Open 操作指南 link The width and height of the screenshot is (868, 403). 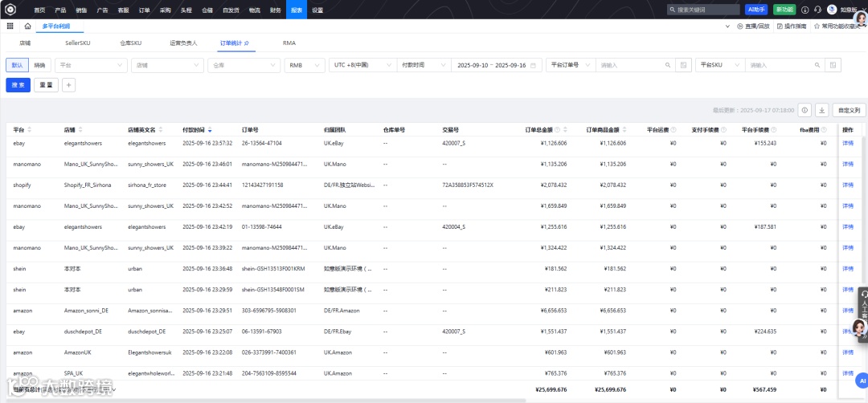pos(792,26)
